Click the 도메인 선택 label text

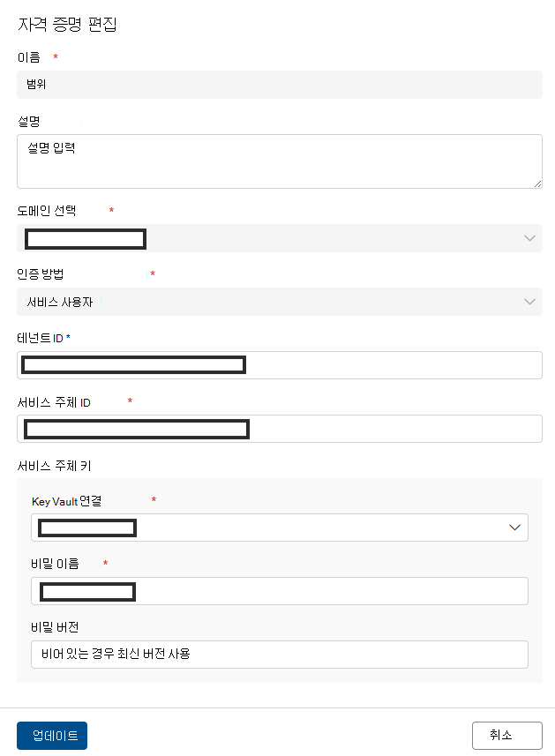[x=47, y=211]
